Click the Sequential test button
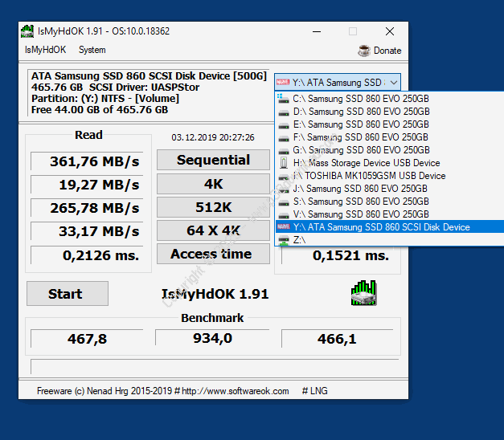The height and width of the screenshot is (440, 504). 213,161
